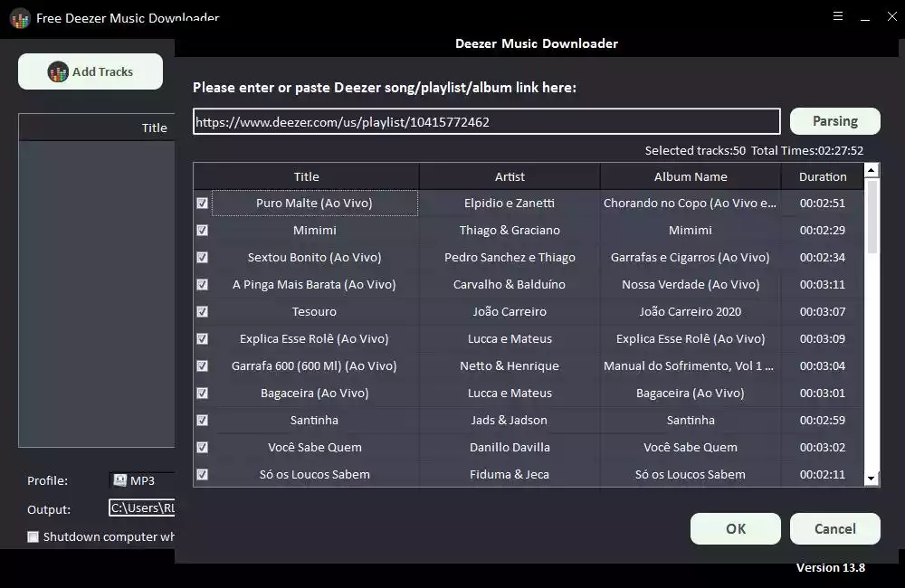Screen dimensions: 905x588
Task: Click album Nossa Verdade (Ao Vivo)
Action: point(691,284)
